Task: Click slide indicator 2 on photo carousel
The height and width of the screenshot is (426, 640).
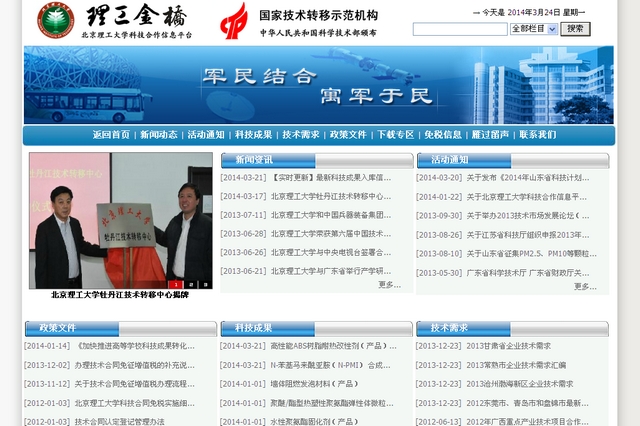Action: (193, 284)
